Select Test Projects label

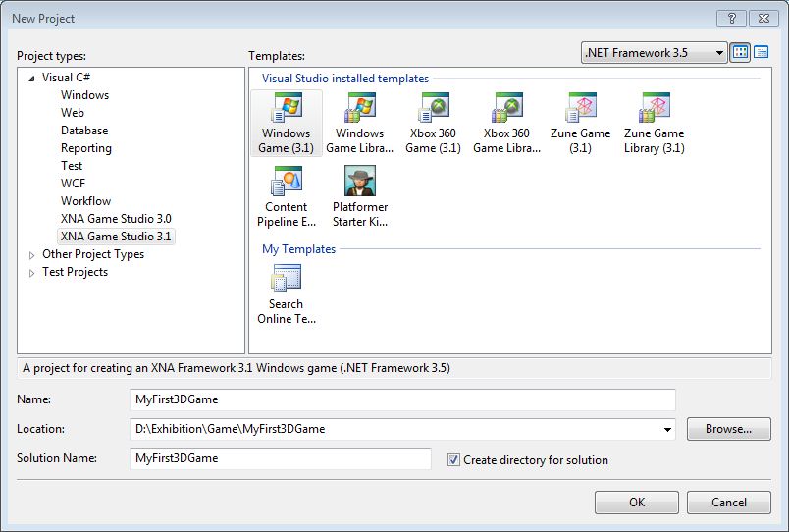(x=75, y=272)
